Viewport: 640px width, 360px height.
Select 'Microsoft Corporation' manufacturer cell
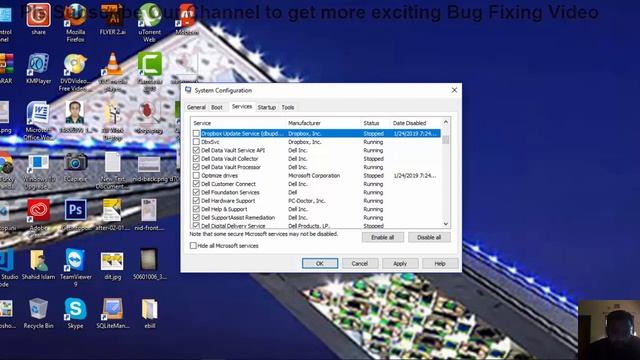coord(314,176)
